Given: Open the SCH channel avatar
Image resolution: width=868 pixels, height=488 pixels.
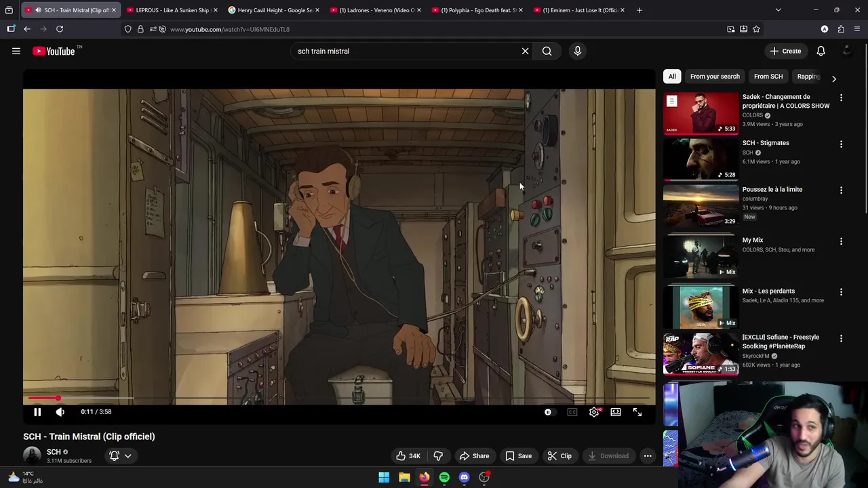Looking at the screenshot, I should (32, 456).
